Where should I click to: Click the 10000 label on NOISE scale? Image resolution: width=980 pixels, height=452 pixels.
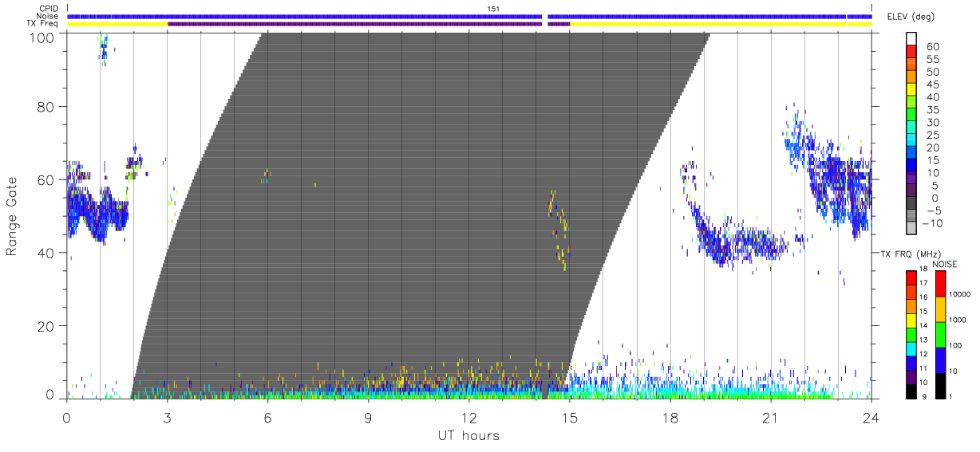958,294
